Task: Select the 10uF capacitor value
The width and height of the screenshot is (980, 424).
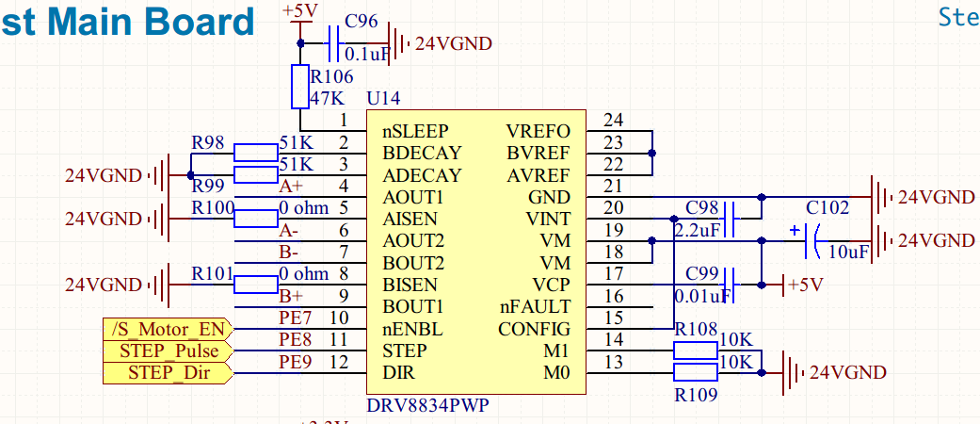Action: coord(849,252)
